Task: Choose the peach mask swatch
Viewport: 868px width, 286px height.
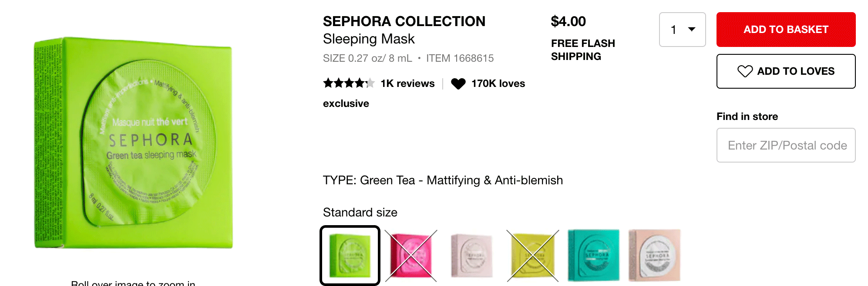Action: pos(655,256)
